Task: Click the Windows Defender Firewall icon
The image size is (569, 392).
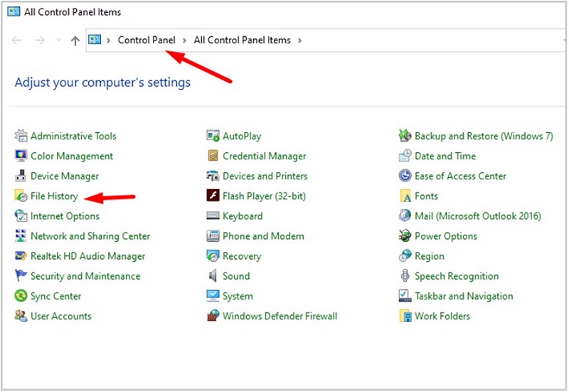Action: (x=213, y=316)
